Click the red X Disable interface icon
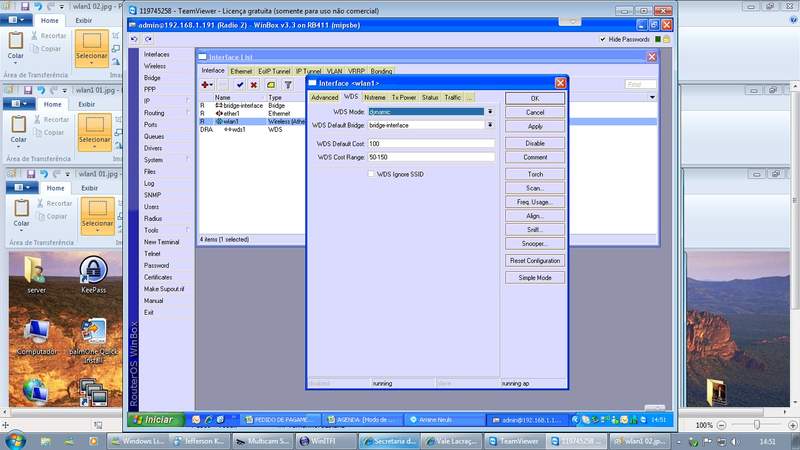This screenshot has width=800, height=450. pos(254,85)
